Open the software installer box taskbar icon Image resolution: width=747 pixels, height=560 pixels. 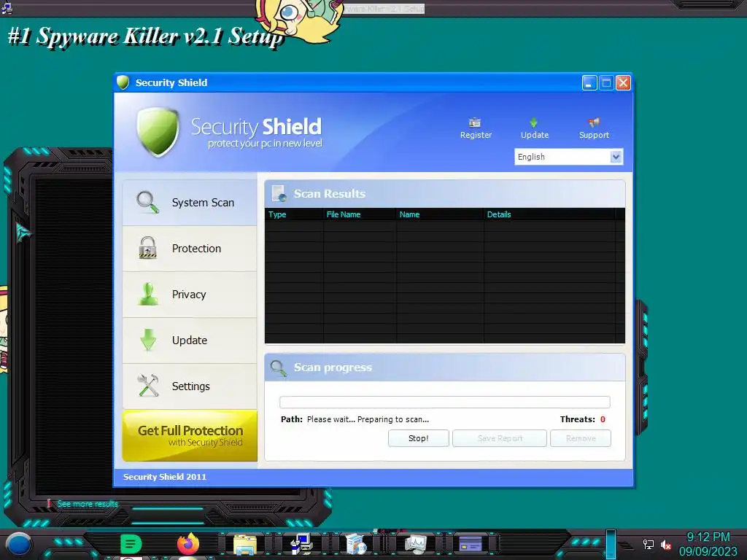(x=356, y=544)
